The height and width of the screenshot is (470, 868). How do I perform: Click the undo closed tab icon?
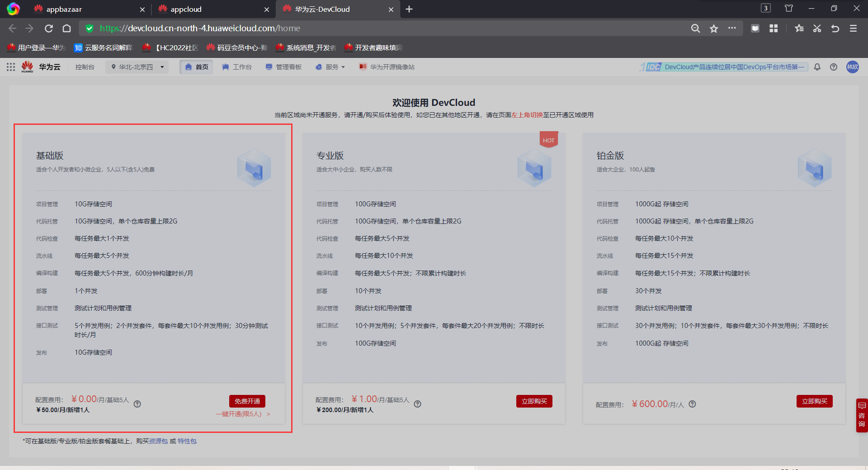[x=835, y=28]
